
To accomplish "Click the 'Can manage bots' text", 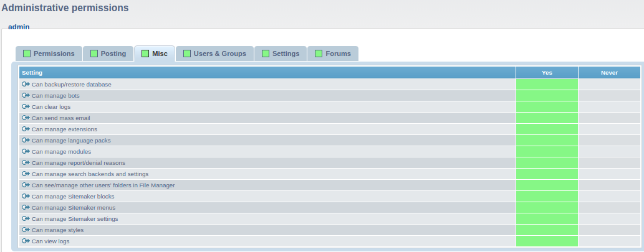I will pyautogui.click(x=55, y=95).
